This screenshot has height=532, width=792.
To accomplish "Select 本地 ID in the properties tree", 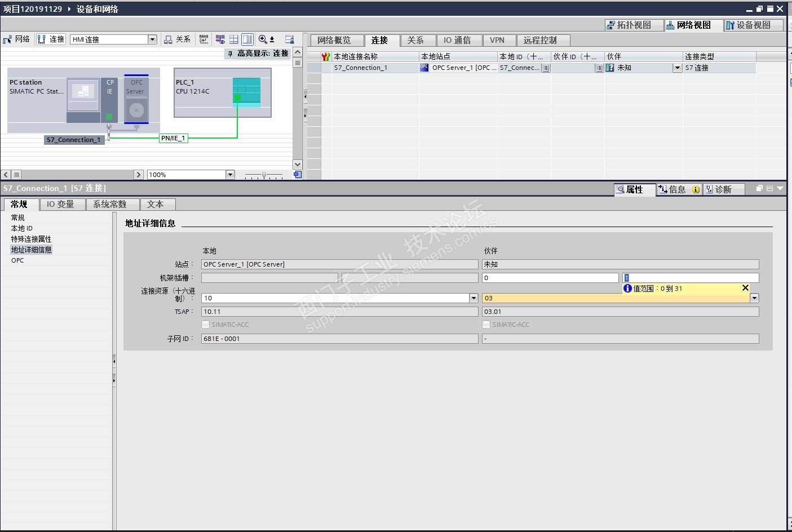I will pyautogui.click(x=22, y=228).
